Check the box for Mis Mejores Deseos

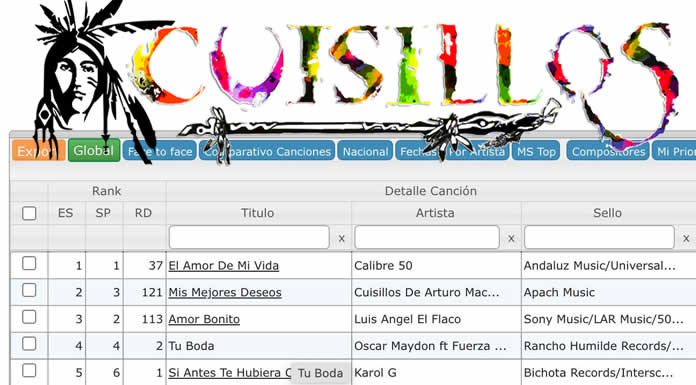click(x=29, y=290)
